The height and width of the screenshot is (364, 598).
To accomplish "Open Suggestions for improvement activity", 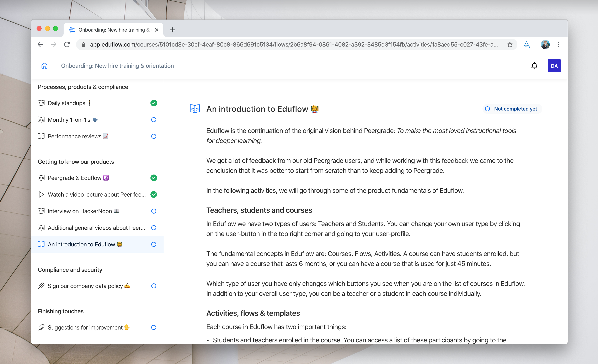I will tap(97, 327).
